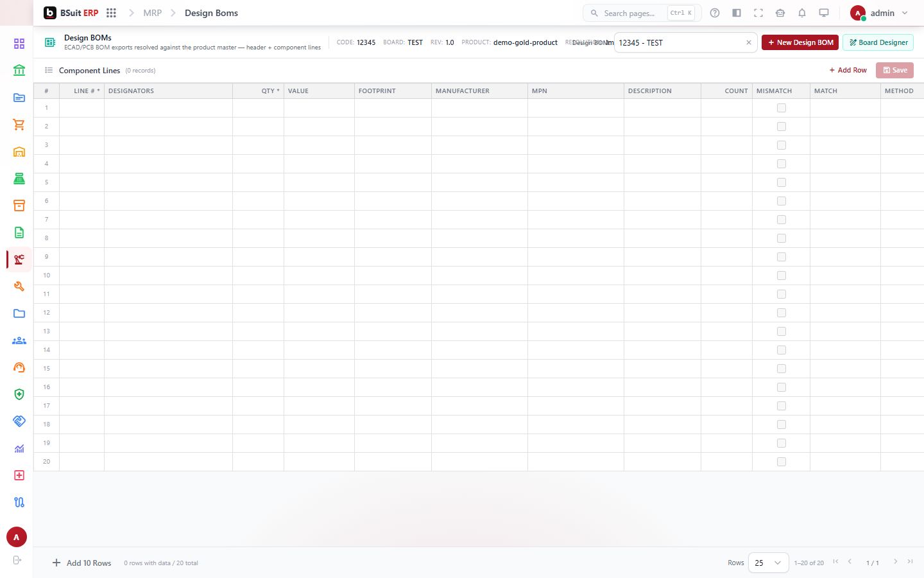Screen dimensions: 924x578
Task: Click the Design Boms breadcrumb
Action: (211, 13)
